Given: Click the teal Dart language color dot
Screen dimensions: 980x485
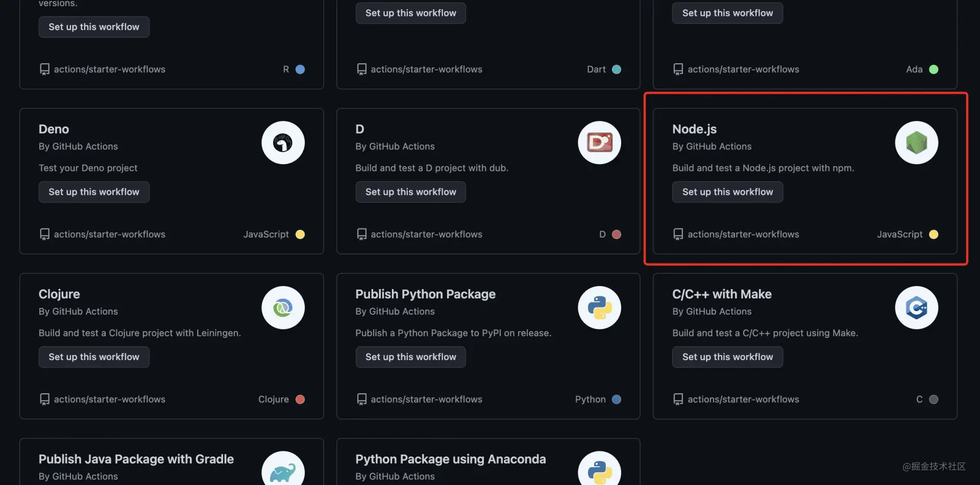Looking at the screenshot, I should 617,69.
